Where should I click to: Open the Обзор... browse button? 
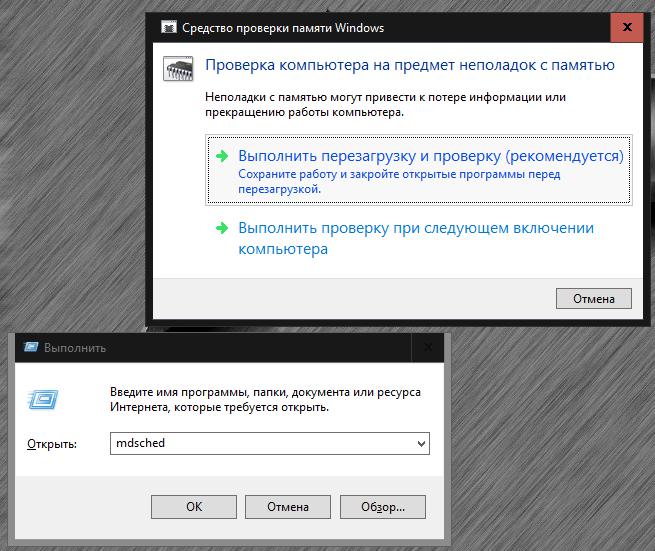(383, 507)
